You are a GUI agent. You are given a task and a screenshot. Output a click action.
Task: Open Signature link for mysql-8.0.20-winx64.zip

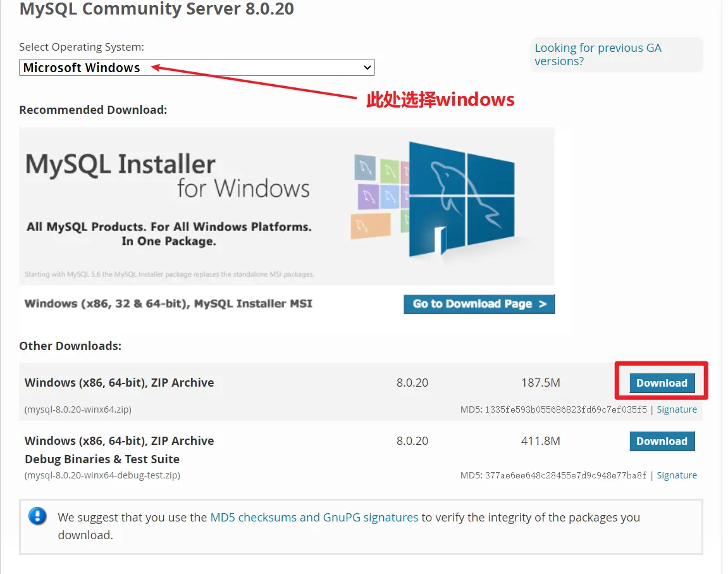[x=677, y=409]
